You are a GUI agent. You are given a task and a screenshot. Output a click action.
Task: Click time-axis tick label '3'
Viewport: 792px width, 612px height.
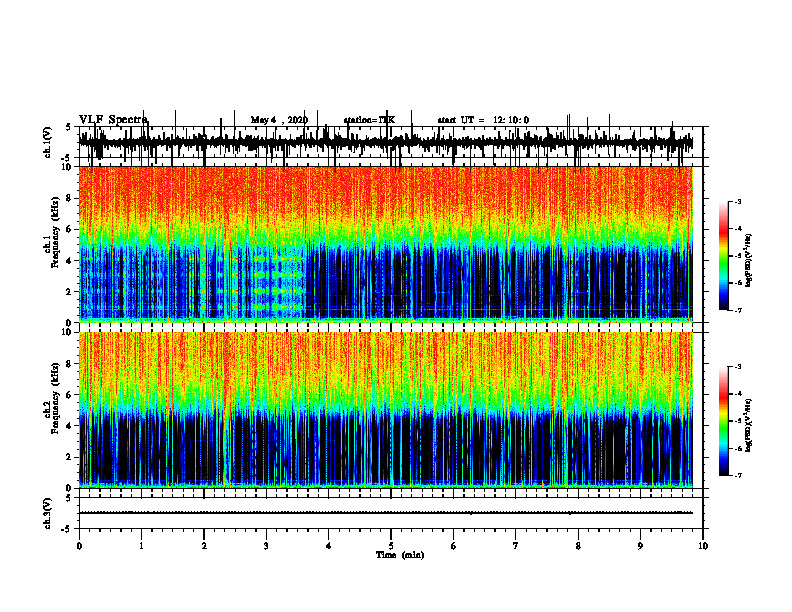(266, 546)
